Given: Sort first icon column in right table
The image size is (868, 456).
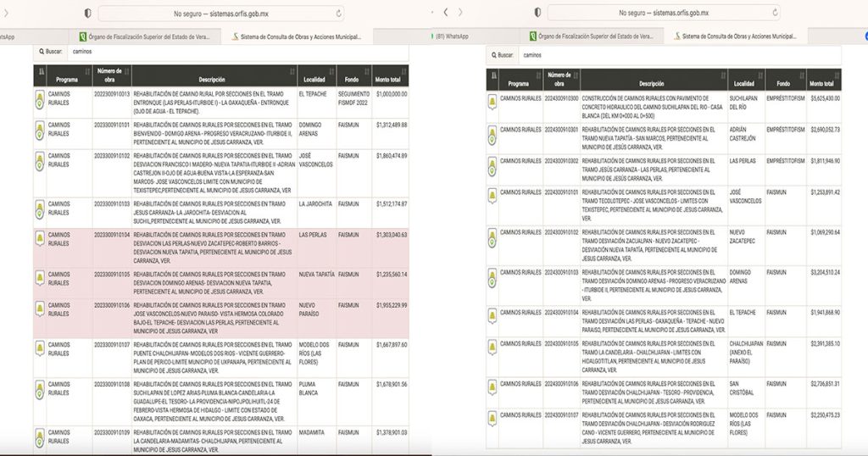Looking at the screenshot, I should pyautogui.click(x=494, y=75).
